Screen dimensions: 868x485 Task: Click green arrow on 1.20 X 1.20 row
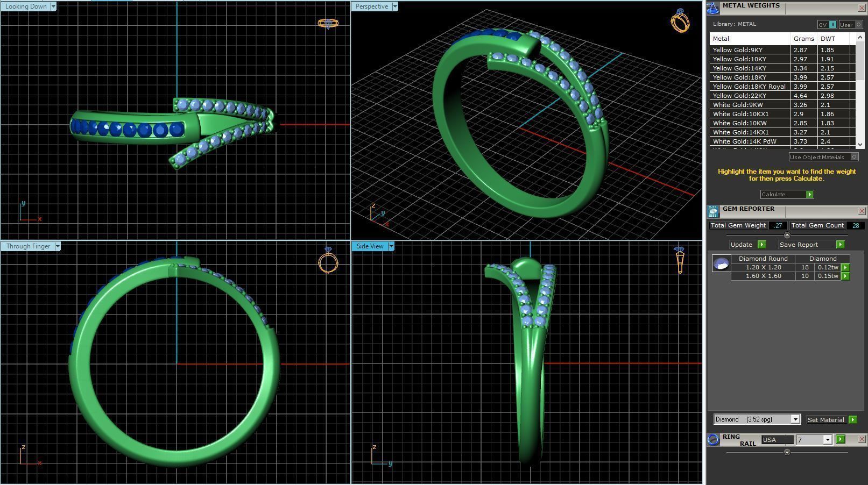pos(845,267)
